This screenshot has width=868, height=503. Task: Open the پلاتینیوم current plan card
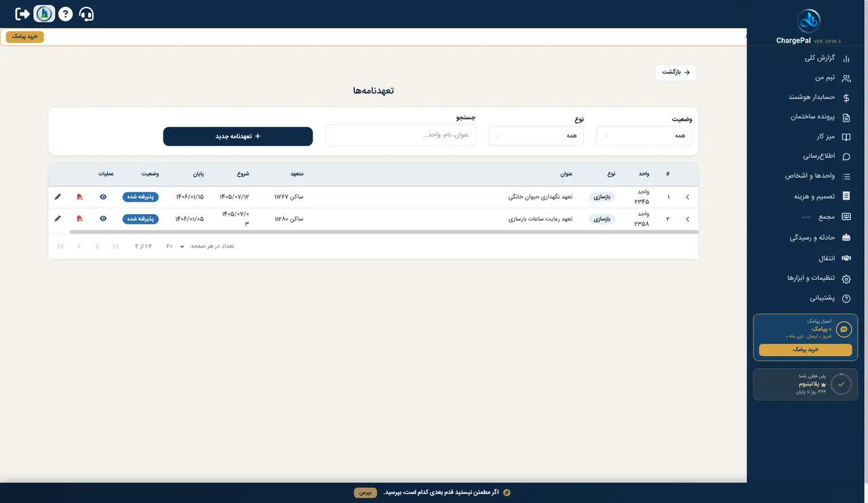point(806,384)
